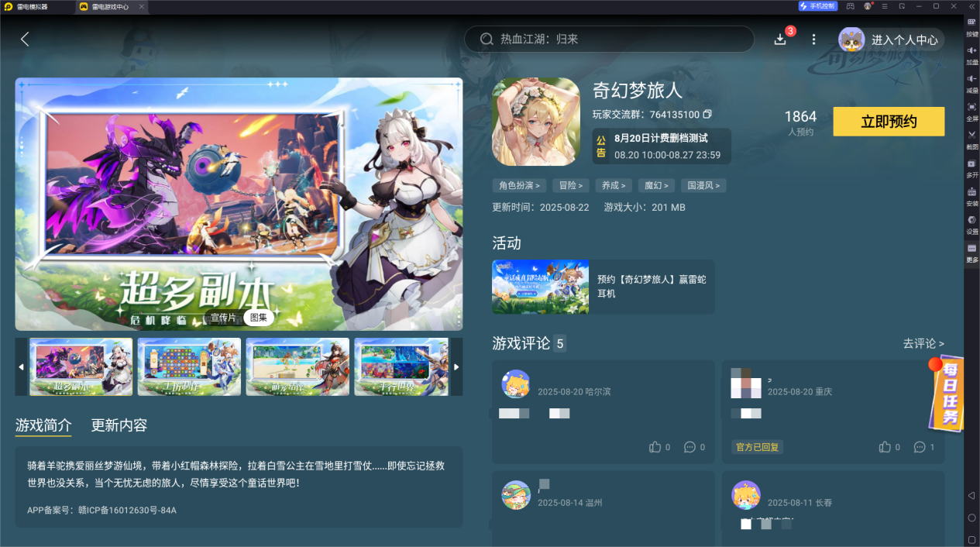Select the 养成 tag
Screen dimensions: 980x547
pyautogui.click(x=614, y=186)
